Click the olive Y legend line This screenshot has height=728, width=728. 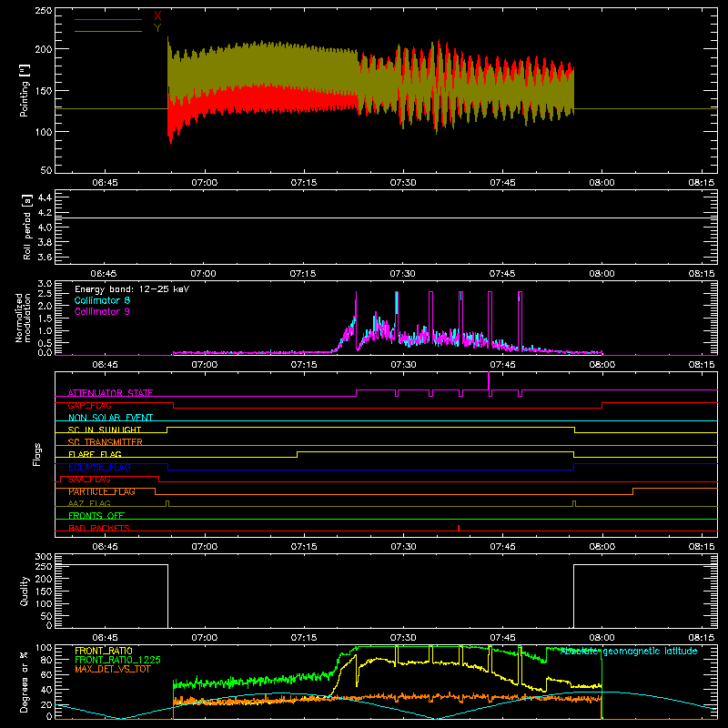108,31
